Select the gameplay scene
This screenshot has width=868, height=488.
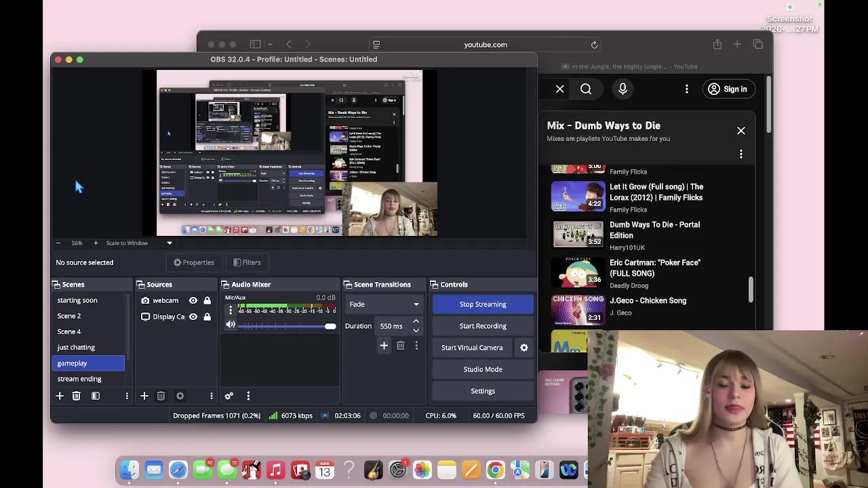point(88,363)
